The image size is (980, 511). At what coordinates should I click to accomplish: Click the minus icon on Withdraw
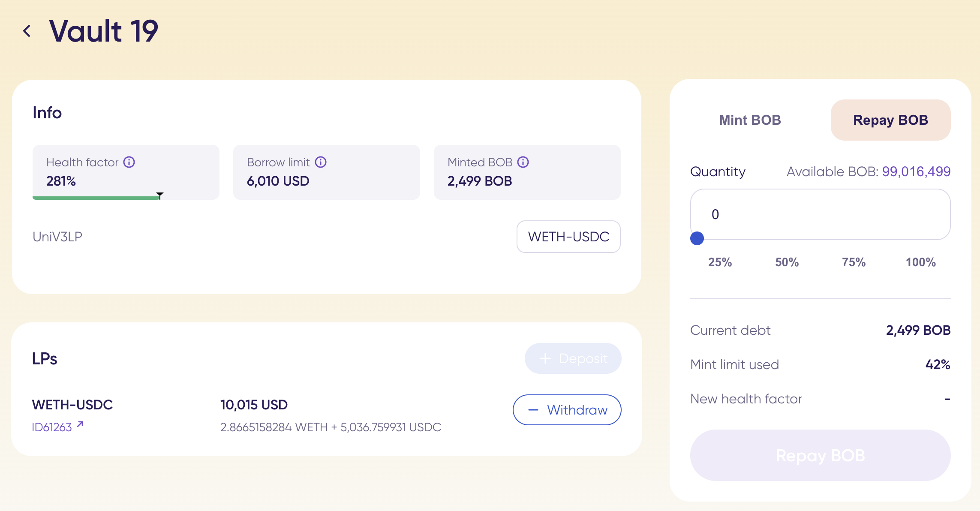533,410
